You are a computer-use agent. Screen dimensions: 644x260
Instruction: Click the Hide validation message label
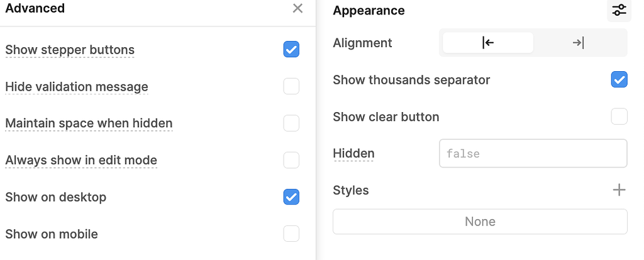tap(77, 87)
